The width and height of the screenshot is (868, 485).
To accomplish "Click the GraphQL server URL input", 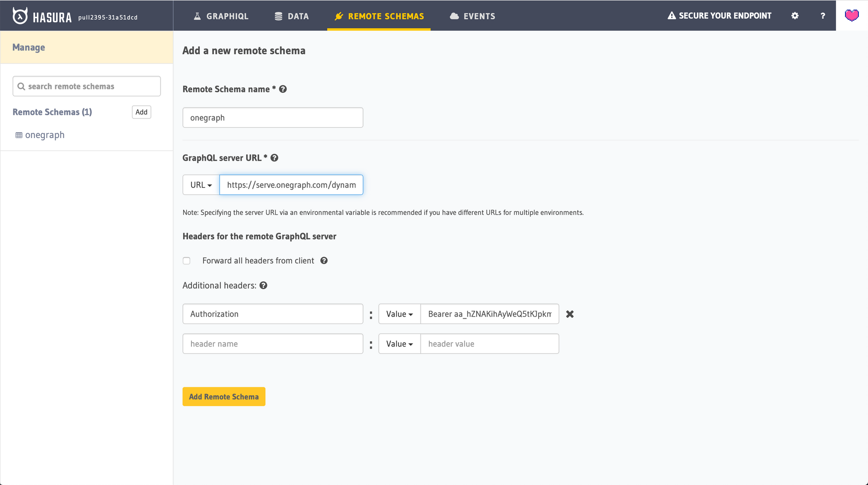I will (291, 185).
